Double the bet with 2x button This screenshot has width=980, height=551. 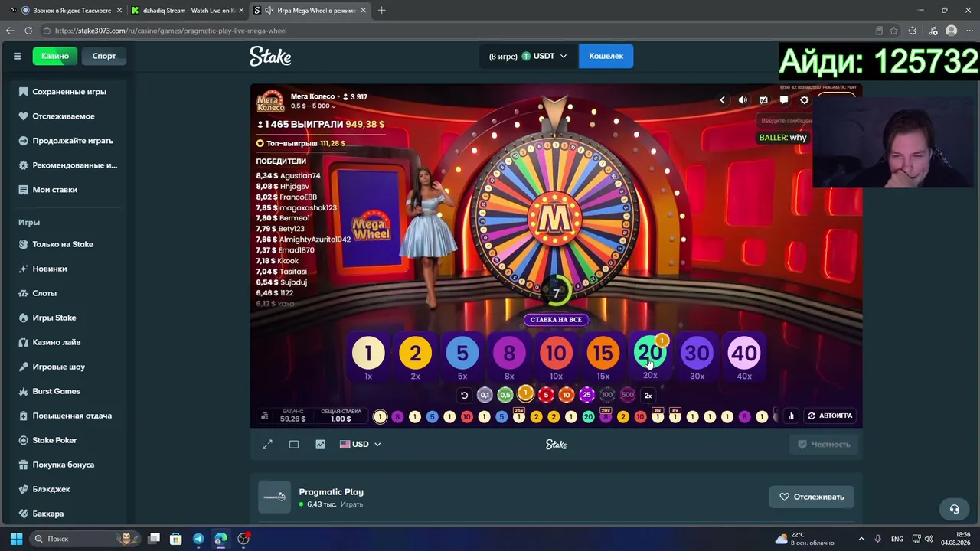coord(648,395)
